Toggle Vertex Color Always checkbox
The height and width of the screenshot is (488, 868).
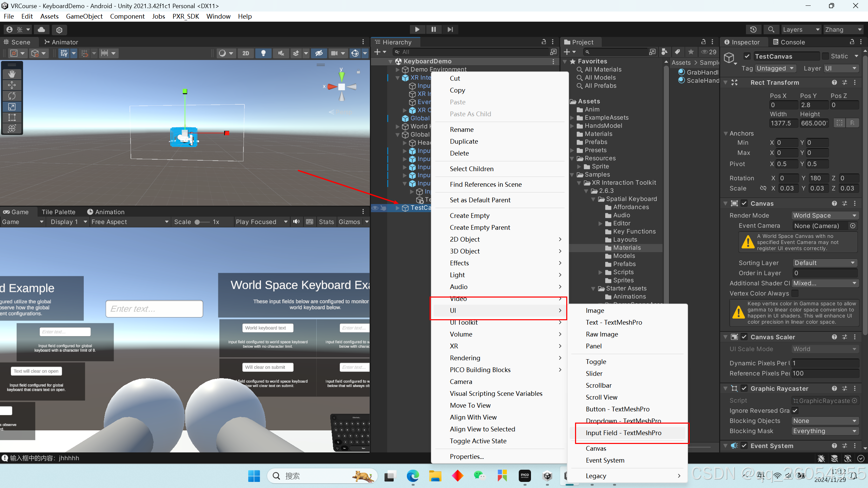pos(795,293)
